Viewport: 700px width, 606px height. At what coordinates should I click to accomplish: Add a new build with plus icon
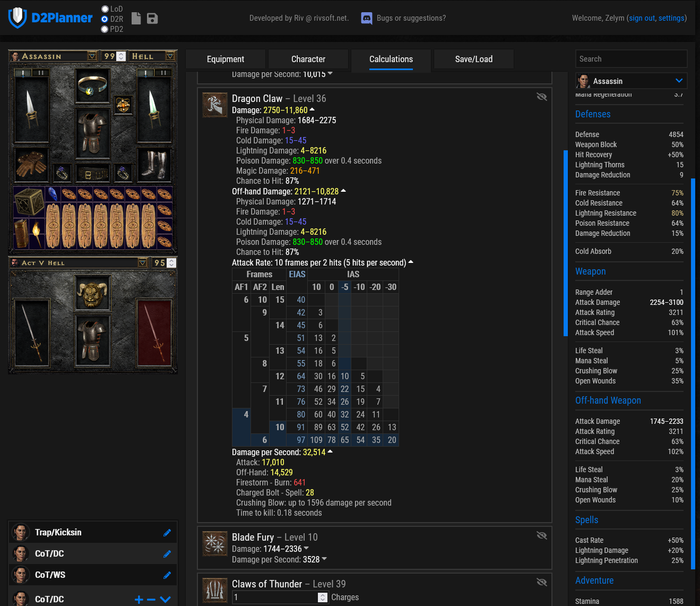(139, 600)
